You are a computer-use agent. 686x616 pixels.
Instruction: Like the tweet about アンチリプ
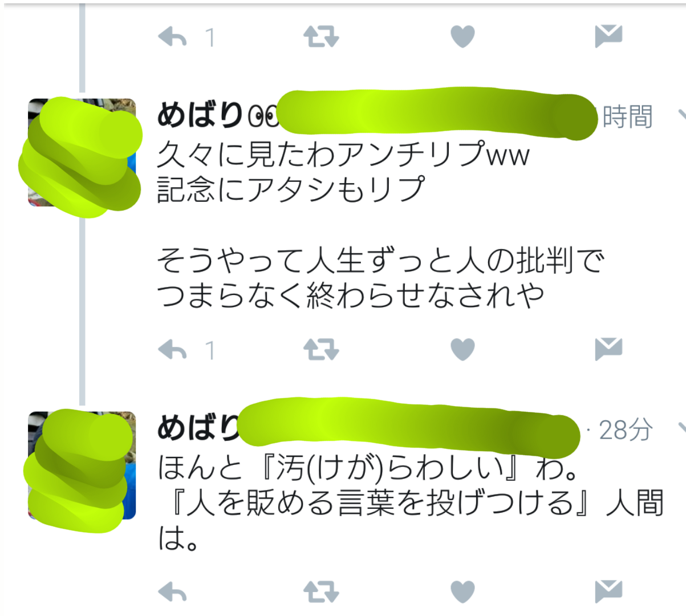pos(462,350)
